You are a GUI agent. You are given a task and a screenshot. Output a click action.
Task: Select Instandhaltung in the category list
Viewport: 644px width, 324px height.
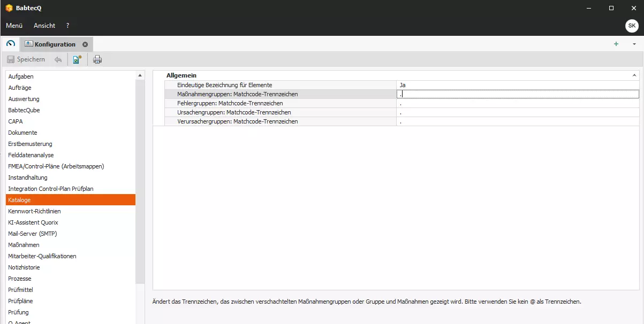pos(71,178)
